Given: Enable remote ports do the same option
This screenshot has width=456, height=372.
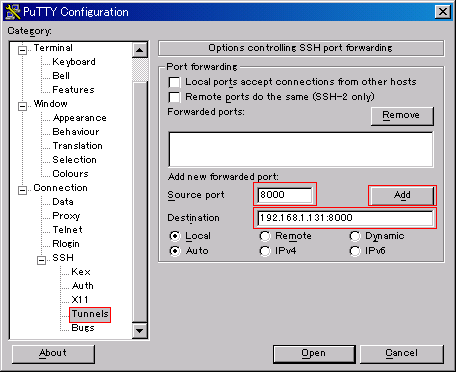Looking at the screenshot, I should 174,97.
